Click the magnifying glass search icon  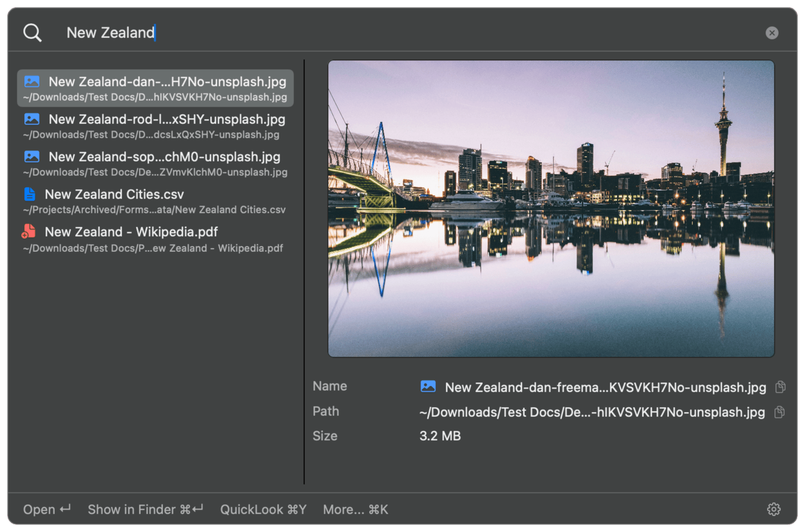coord(33,33)
